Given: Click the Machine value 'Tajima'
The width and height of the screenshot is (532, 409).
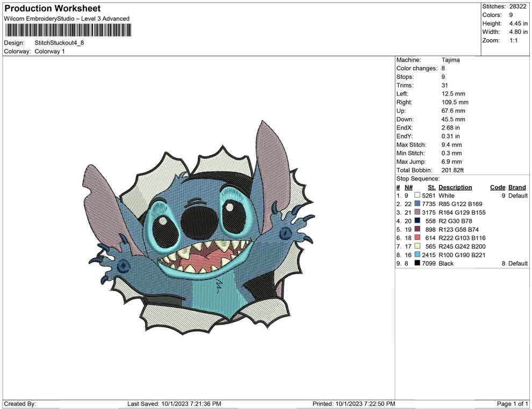Looking at the screenshot, I should [450, 60].
